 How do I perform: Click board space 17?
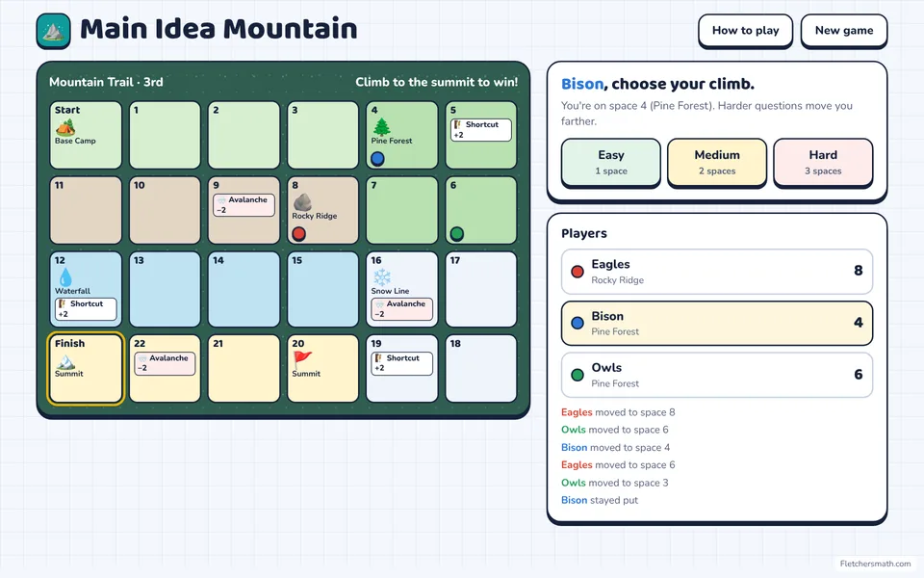point(481,289)
